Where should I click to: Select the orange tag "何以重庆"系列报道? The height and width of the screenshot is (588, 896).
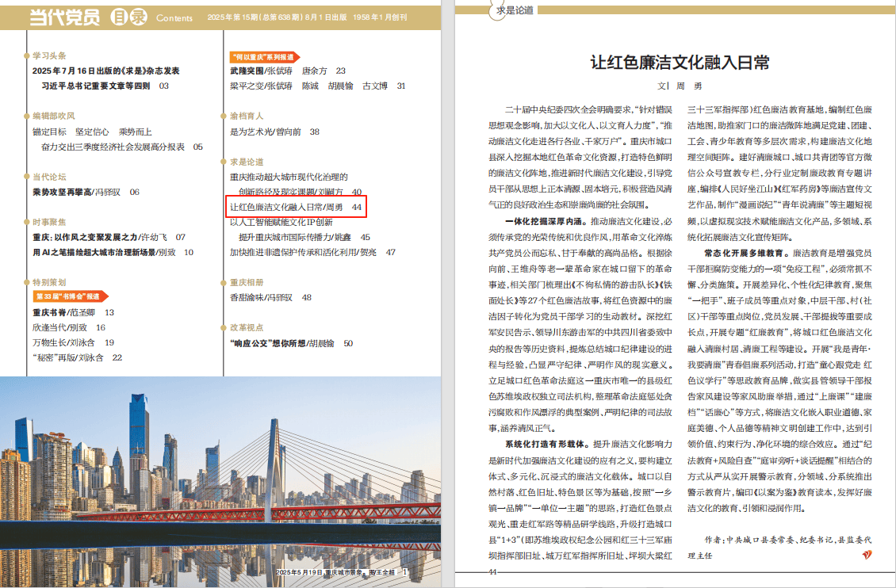coord(265,57)
